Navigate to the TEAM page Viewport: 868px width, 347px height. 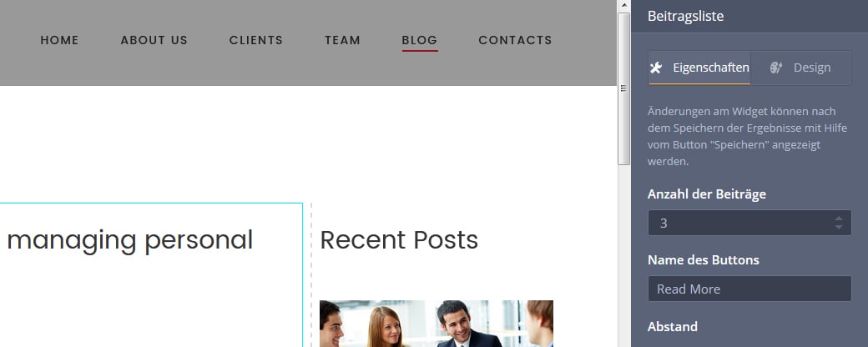coord(343,40)
